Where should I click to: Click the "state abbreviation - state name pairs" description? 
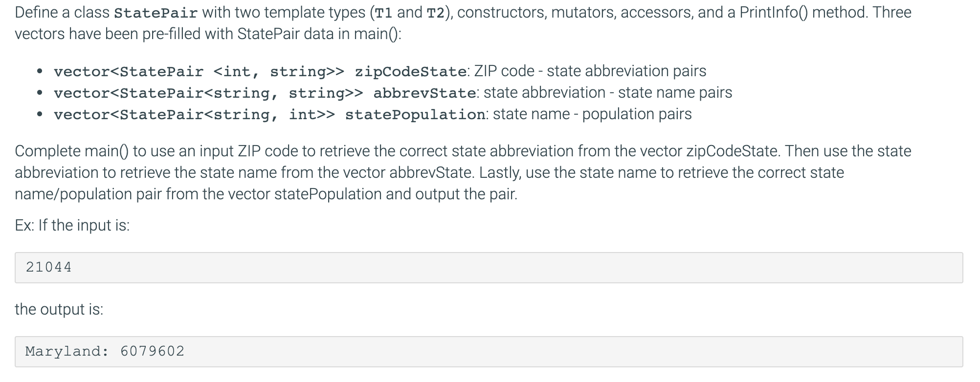(x=608, y=93)
